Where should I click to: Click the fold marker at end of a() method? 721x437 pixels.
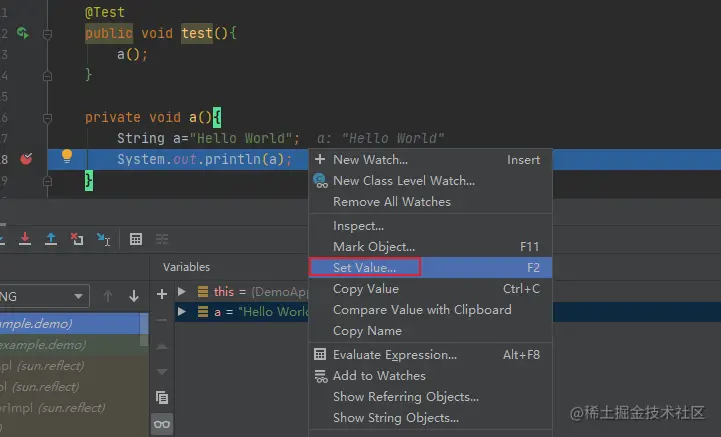[47, 181]
